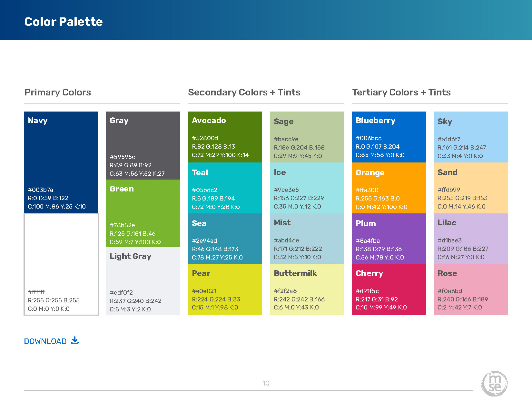Click the Cherry color swatch

click(x=389, y=289)
